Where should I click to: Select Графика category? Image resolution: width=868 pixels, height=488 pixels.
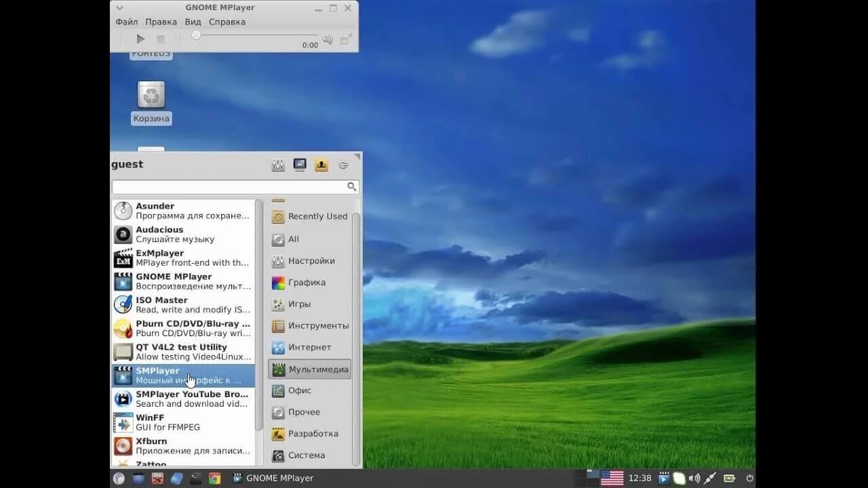(x=311, y=283)
